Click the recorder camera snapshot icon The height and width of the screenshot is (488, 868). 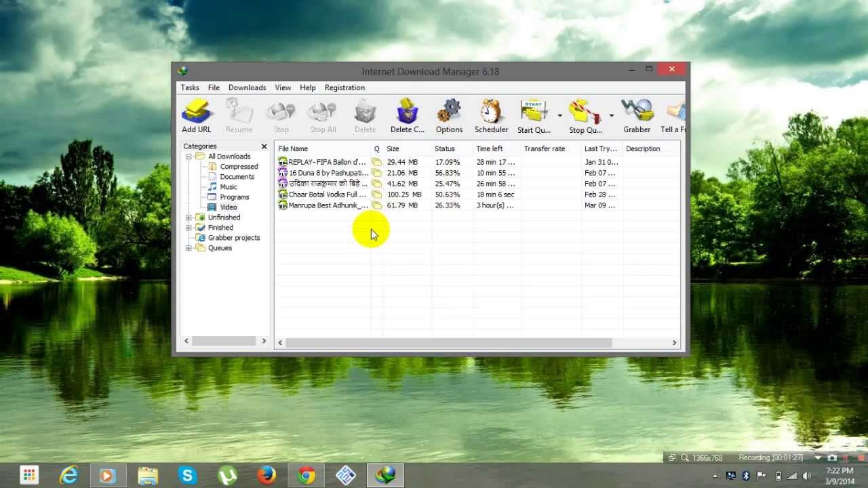[x=832, y=457]
